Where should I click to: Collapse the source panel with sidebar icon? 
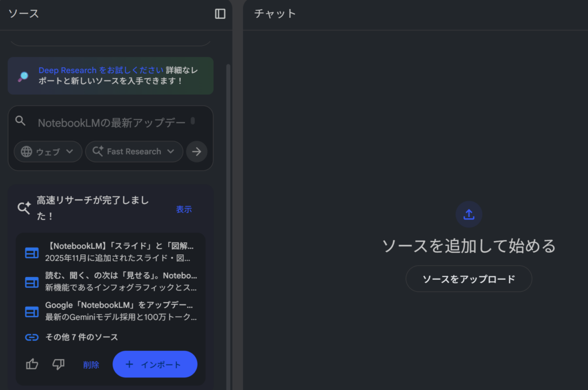pos(220,14)
